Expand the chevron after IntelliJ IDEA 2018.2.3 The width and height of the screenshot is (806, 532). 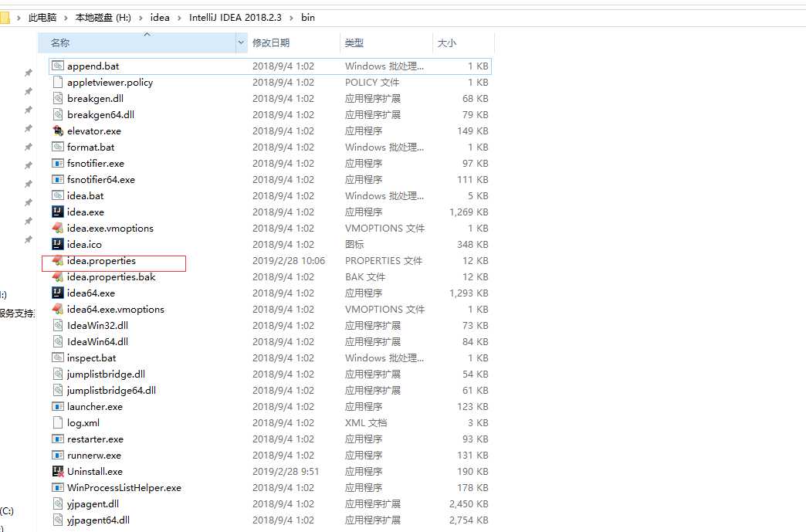(x=292, y=18)
